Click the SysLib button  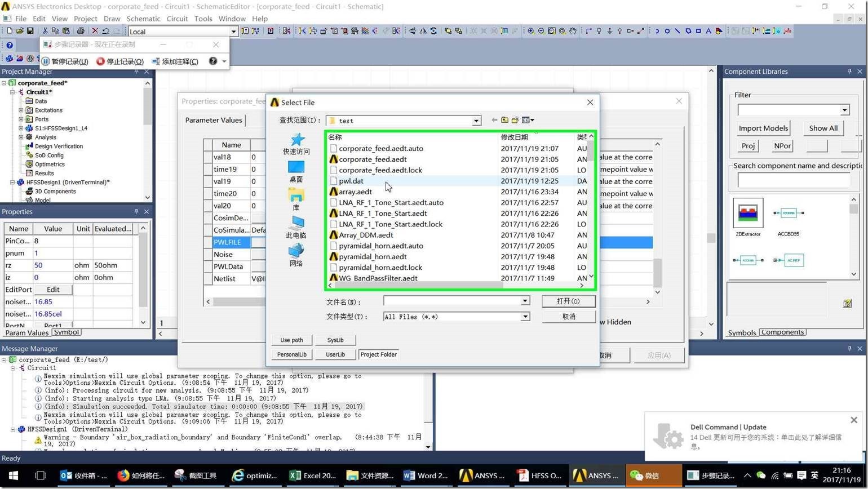[x=335, y=340]
